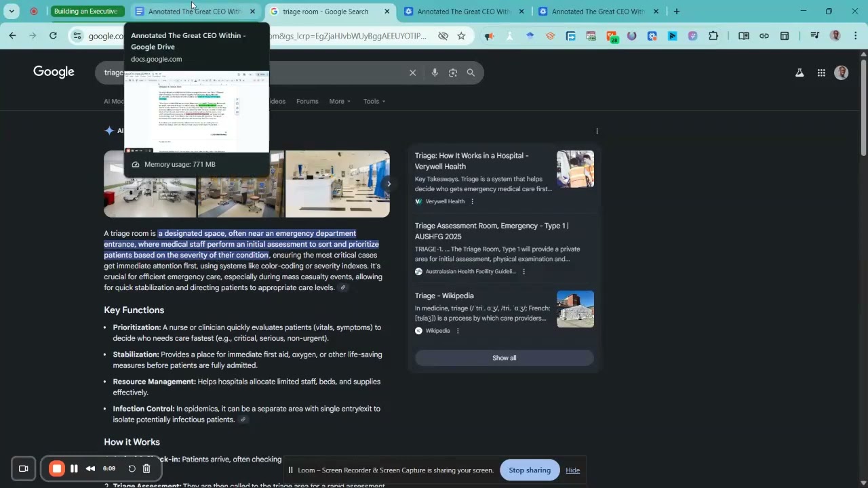868x488 pixels.
Task: Select the Forums search filter
Action: coord(307,102)
